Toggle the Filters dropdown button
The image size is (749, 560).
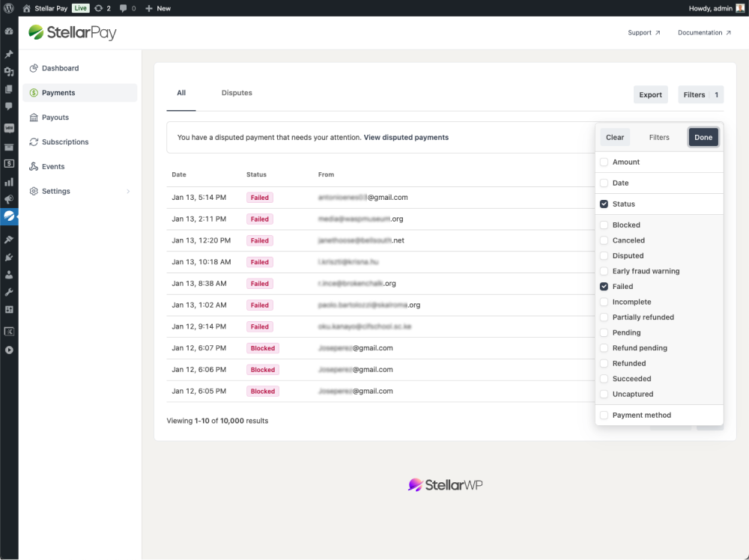click(700, 95)
